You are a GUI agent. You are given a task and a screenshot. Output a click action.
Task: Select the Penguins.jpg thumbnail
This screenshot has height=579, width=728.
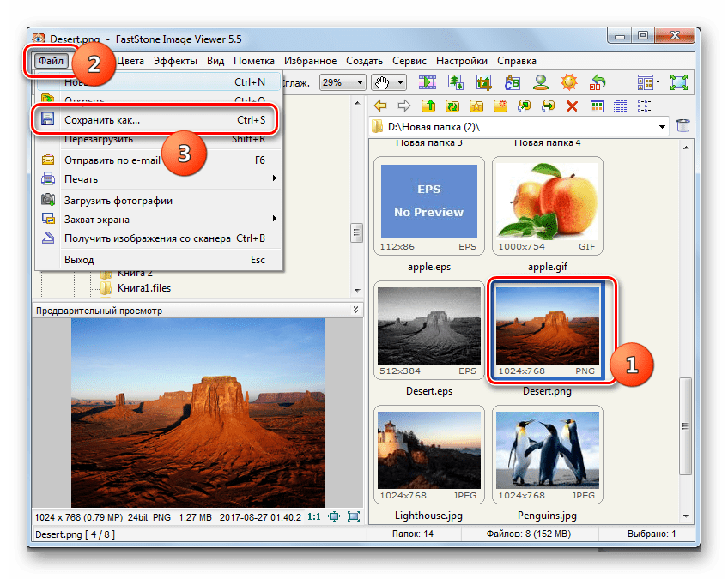coord(548,455)
